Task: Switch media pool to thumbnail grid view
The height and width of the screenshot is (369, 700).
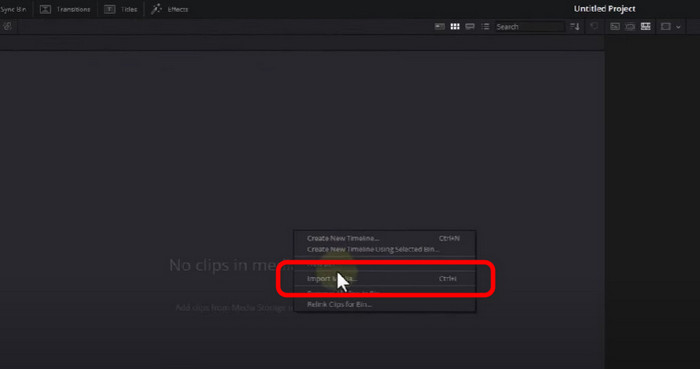Action: coord(455,27)
